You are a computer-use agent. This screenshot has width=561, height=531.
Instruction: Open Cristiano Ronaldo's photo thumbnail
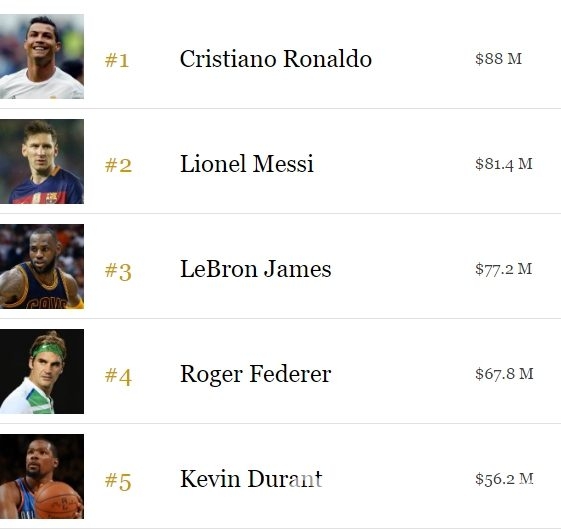42,57
